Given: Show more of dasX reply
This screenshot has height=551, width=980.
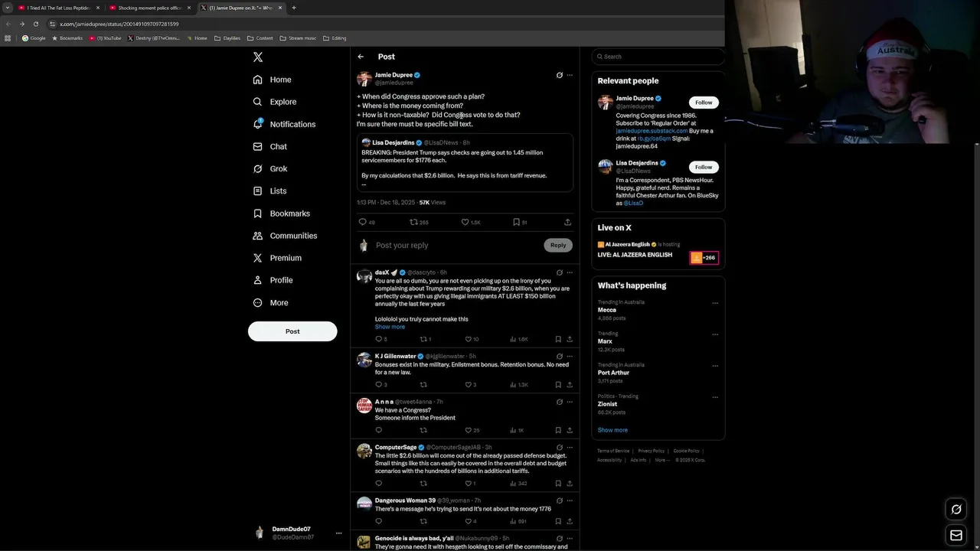Looking at the screenshot, I should pyautogui.click(x=390, y=327).
